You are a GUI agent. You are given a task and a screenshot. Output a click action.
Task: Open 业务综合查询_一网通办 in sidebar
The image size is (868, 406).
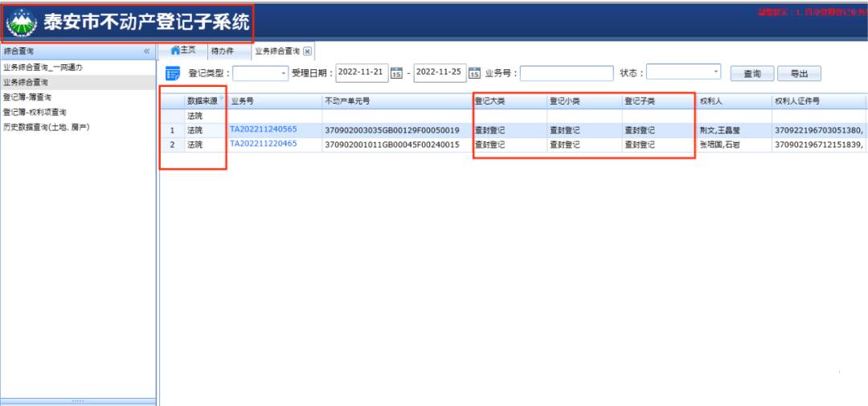point(43,68)
